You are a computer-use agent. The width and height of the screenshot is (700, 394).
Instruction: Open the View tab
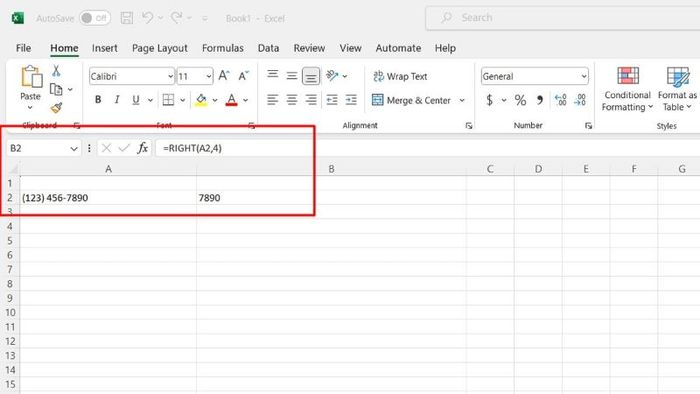coord(350,48)
